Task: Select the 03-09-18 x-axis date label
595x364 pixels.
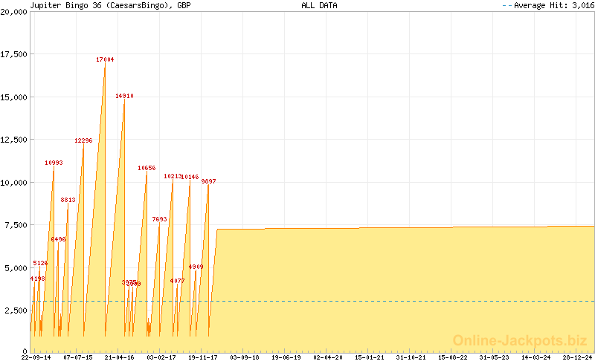Action: (x=244, y=357)
